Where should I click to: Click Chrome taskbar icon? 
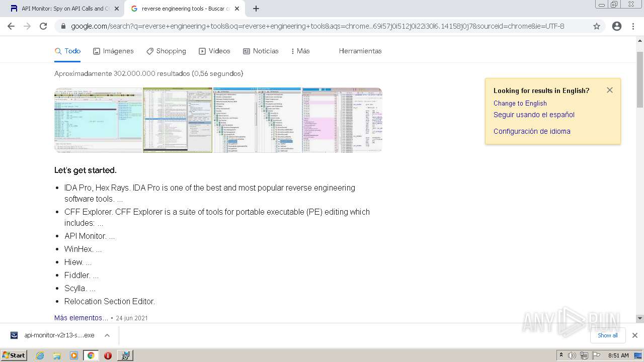coord(91,355)
